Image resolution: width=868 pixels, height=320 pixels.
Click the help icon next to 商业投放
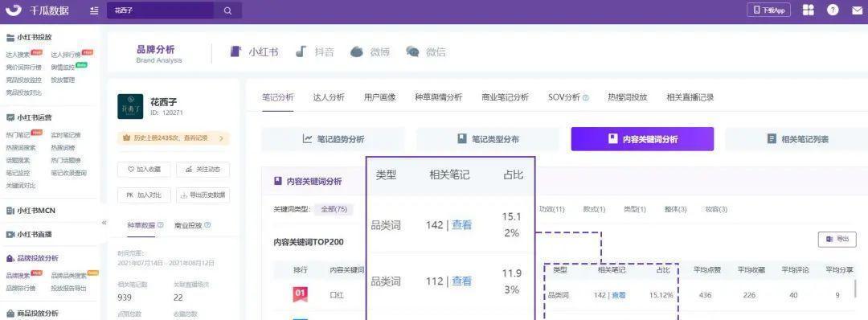[x=207, y=225]
